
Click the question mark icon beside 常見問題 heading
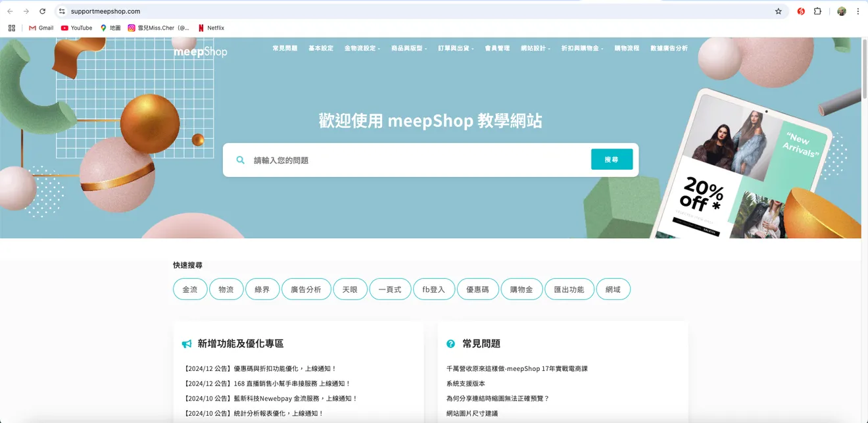tap(450, 343)
